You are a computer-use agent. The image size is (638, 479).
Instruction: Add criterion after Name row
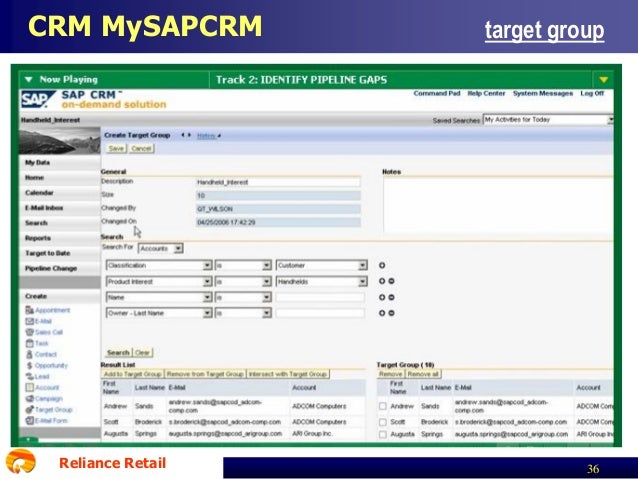[382, 297]
